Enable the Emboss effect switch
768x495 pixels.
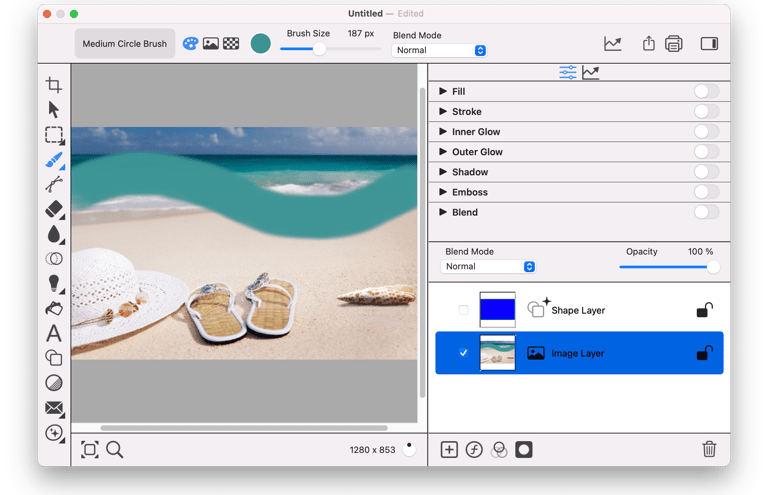(x=706, y=192)
